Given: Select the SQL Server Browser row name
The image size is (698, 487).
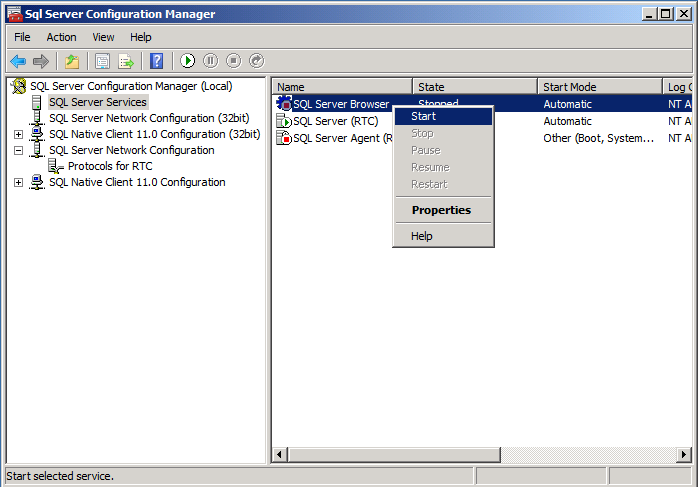Looking at the screenshot, I should (x=341, y=104).
